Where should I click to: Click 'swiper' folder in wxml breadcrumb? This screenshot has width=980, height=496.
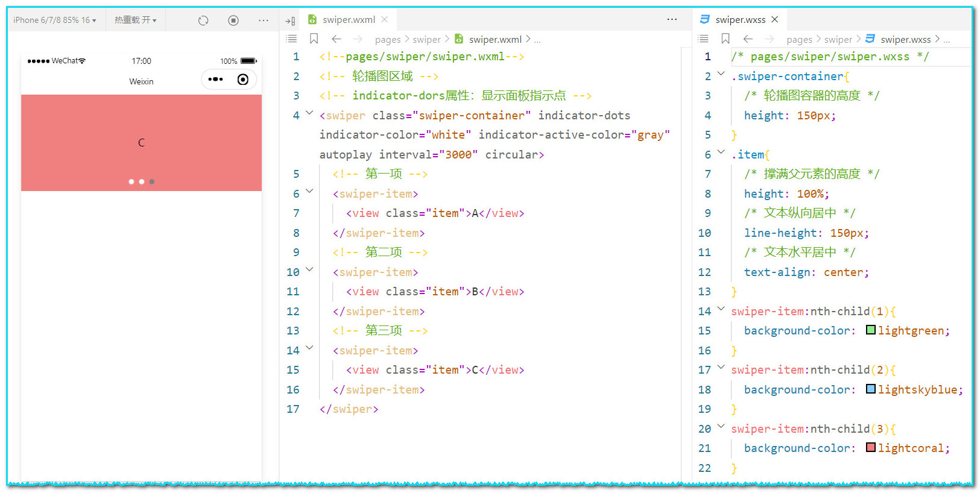[x=427, y=39]
